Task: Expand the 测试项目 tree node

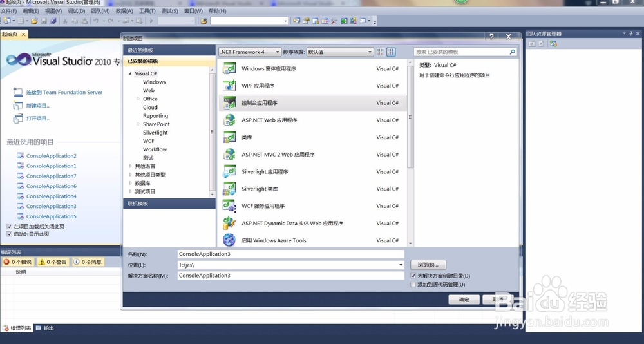Action: pyautogui.click(x=131, y=191)
